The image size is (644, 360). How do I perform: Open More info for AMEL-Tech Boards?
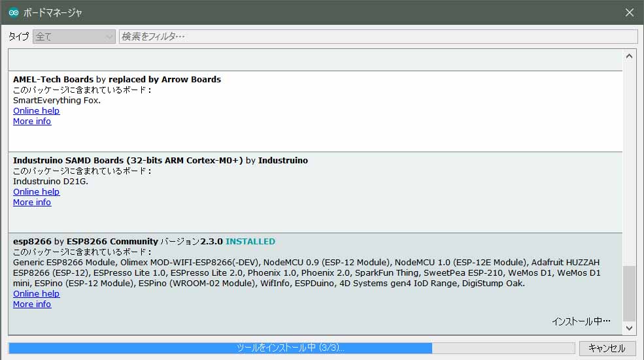(32, 122)
